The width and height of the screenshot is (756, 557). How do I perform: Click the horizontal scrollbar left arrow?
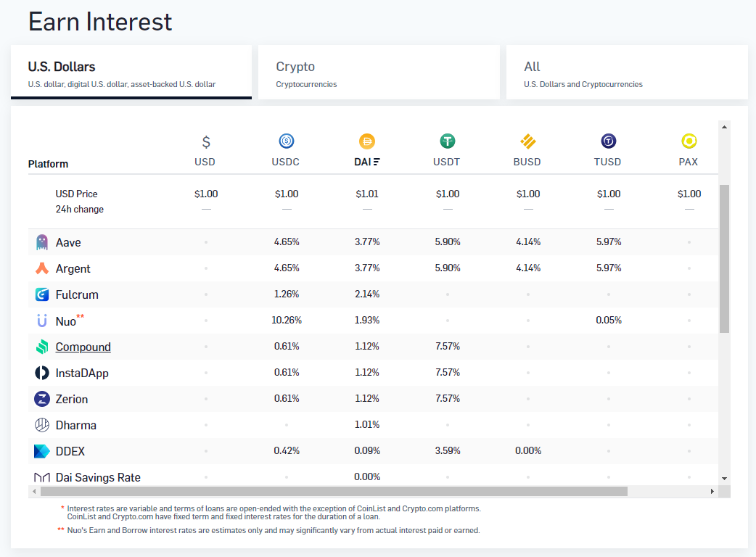click(x=34, y=492)
